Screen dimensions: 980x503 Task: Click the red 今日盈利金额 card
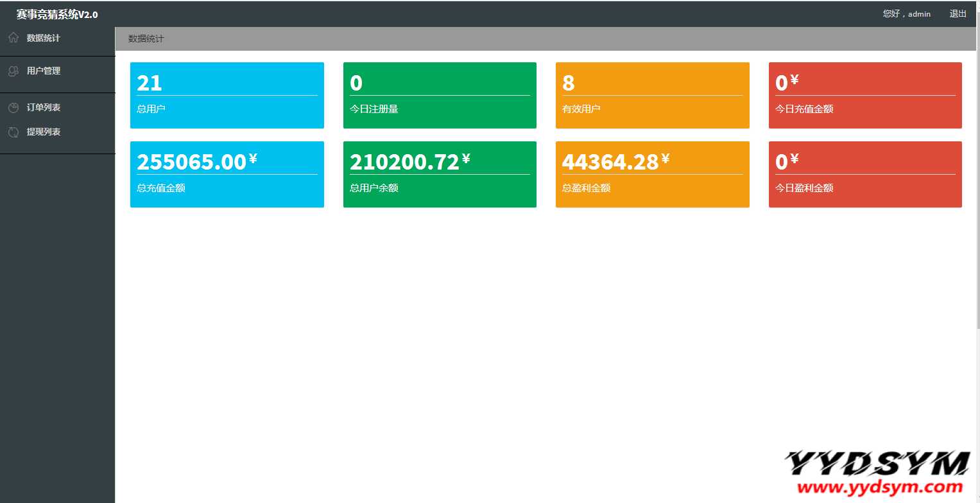coord(865,174)
